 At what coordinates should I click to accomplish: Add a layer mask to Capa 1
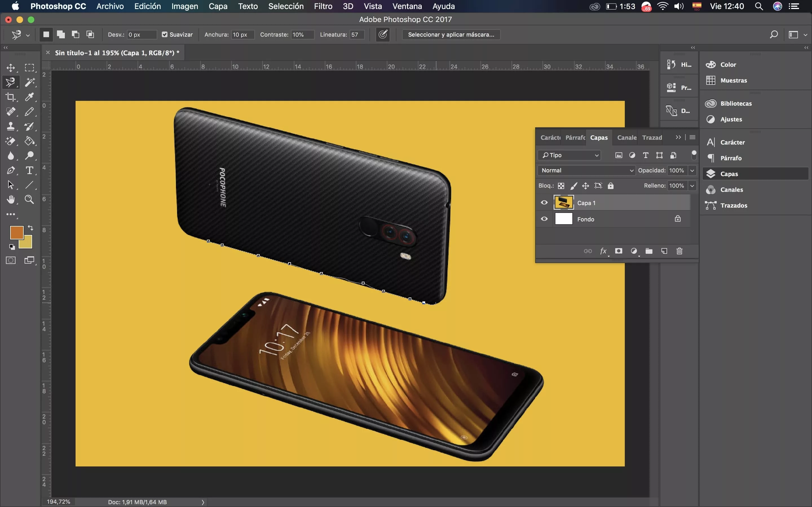pos(618,251)
